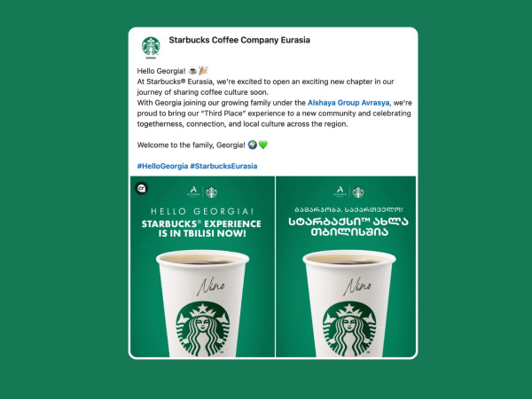Open the #StarbucksEurasia hashtag

coord(223,167)
